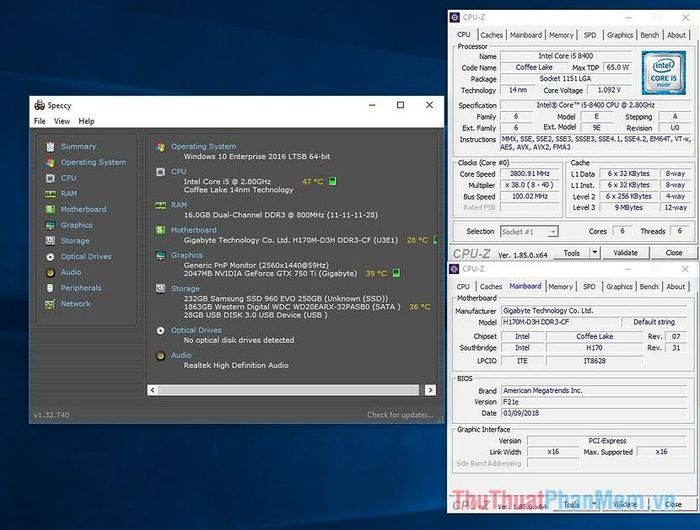This screenshot has height=530, width=700.
Task: Click monitor icon beside Graphics heading
Action: coord(161,255)
